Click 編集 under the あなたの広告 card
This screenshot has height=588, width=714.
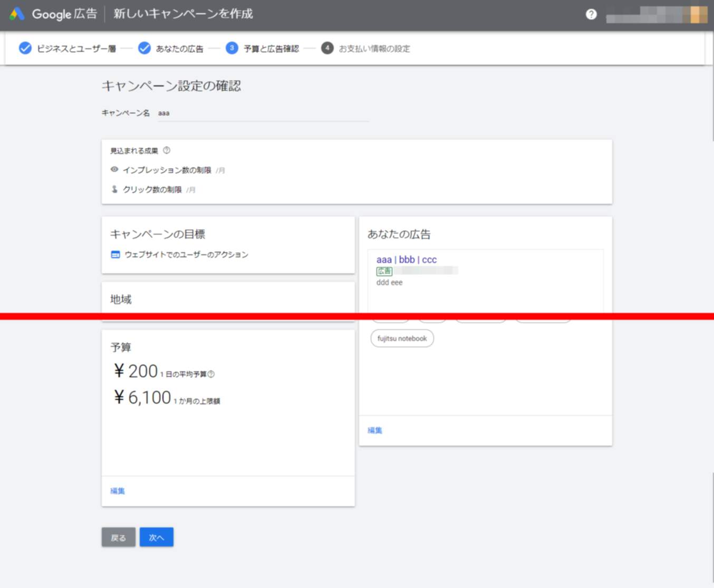click(x=375, y=430)
